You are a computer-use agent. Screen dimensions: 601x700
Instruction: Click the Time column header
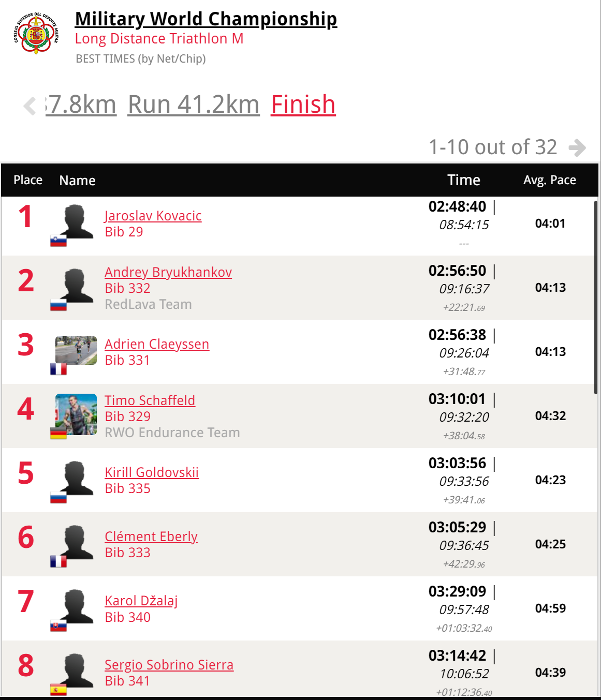464,180
